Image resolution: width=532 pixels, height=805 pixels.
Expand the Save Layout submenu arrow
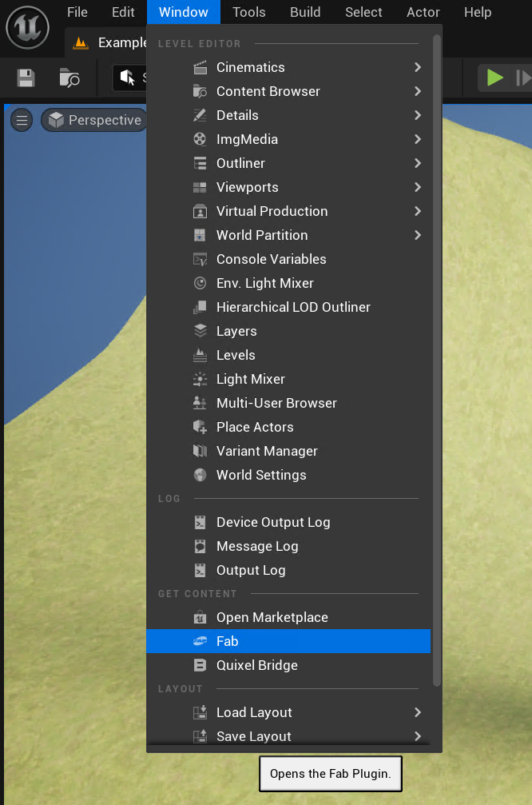(x=418, y=736)
